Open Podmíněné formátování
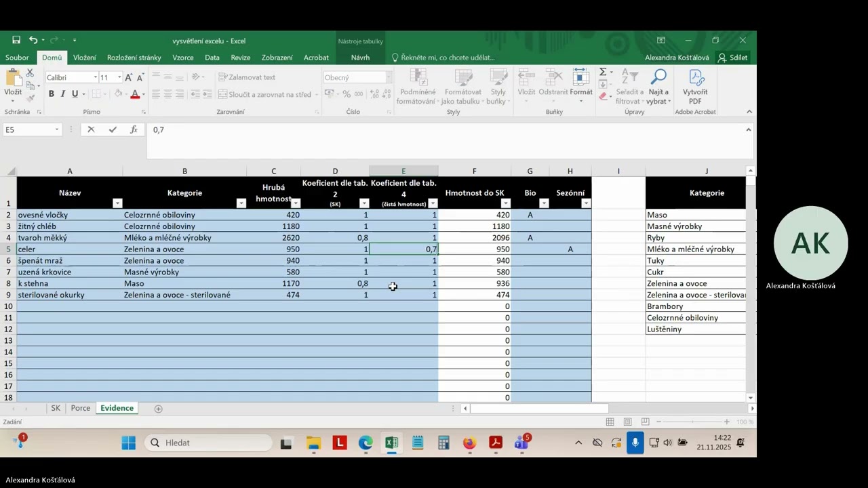This screenshot has width=868, height=488. pos(417,87)
